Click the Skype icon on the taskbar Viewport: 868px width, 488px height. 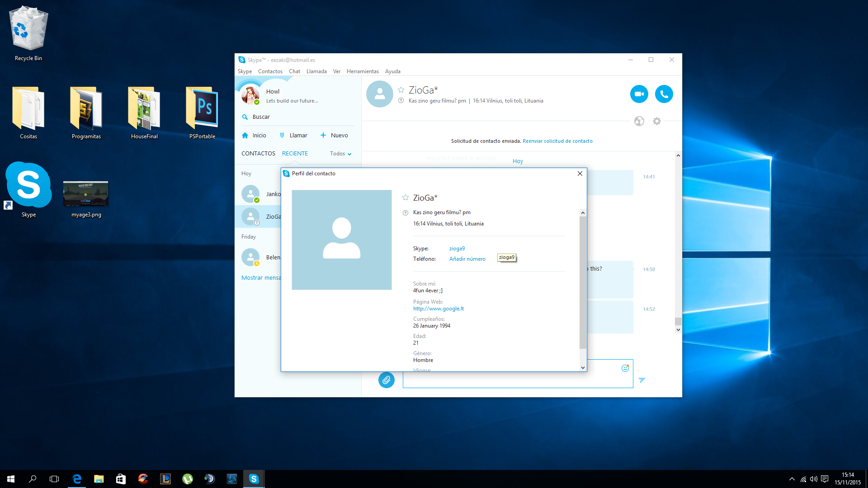[254, 479]
